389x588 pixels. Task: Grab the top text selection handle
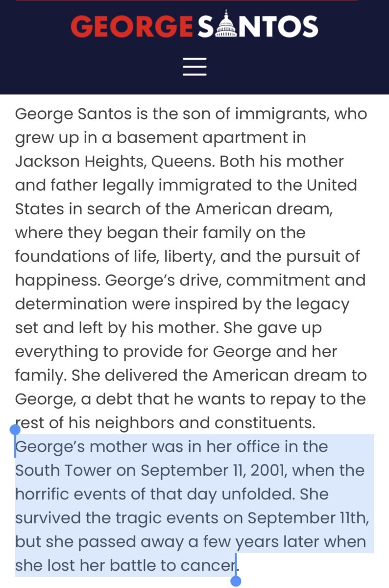(15, 430)
